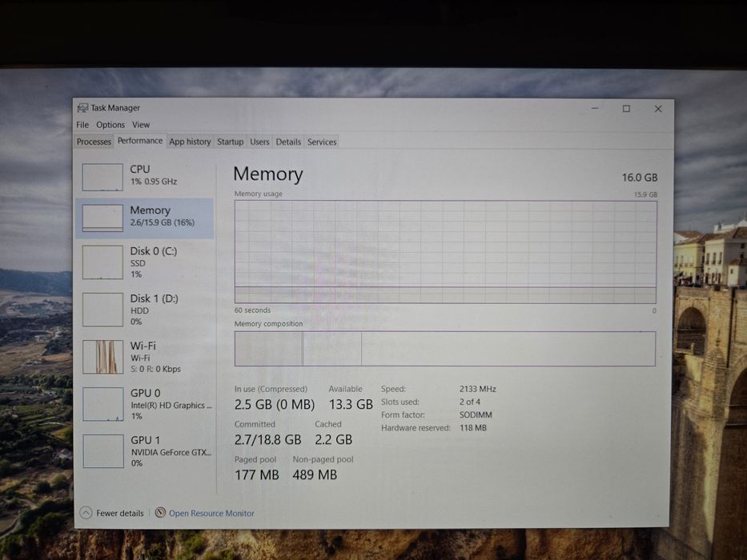Click the 'Disk 1 (D:)' label
The width and height of the screenshot is (747, 560).
click(x=155, y=298)
